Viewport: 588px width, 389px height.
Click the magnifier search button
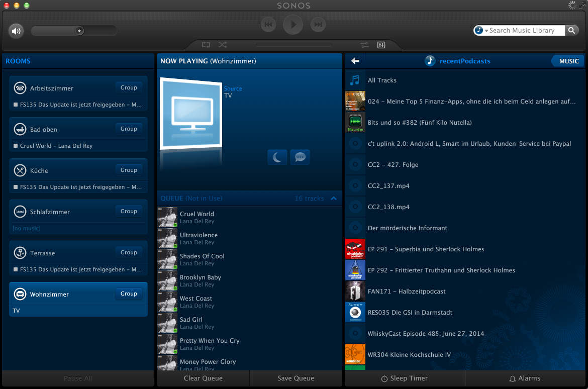coord(571,30)
